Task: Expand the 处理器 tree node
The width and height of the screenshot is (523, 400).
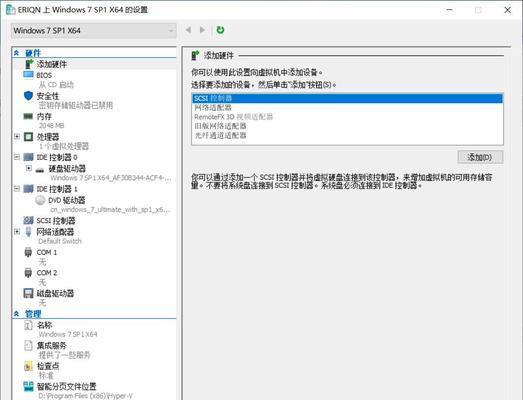Action: [17, 136]
